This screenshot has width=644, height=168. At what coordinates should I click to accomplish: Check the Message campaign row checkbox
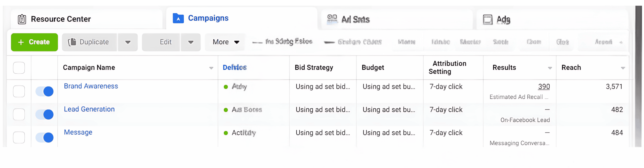pos(19,137)
